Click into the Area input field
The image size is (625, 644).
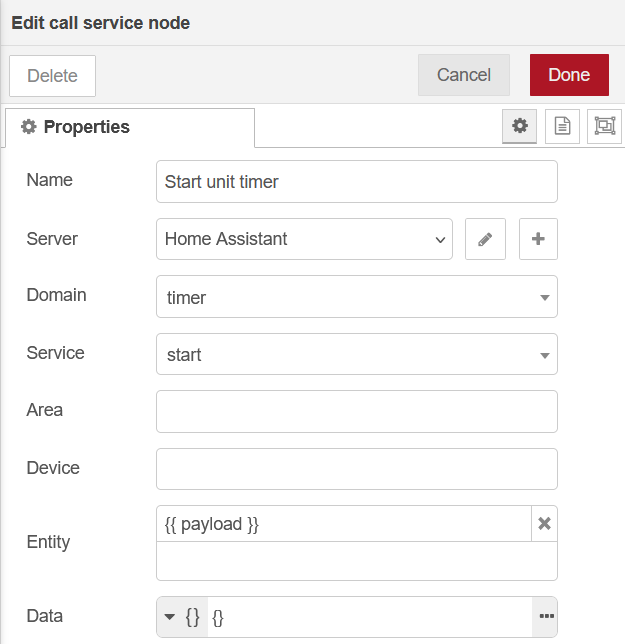[x=356, y=411]
